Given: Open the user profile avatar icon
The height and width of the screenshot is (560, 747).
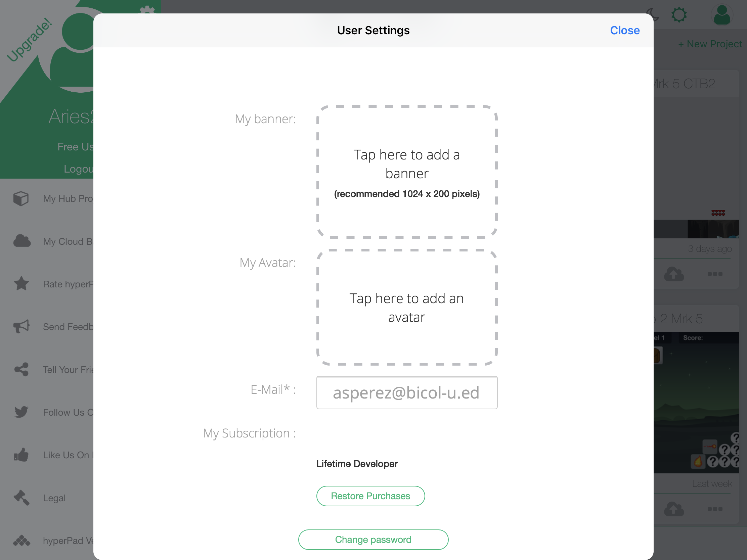Looking at the screenshot, I should click(722, 15).
